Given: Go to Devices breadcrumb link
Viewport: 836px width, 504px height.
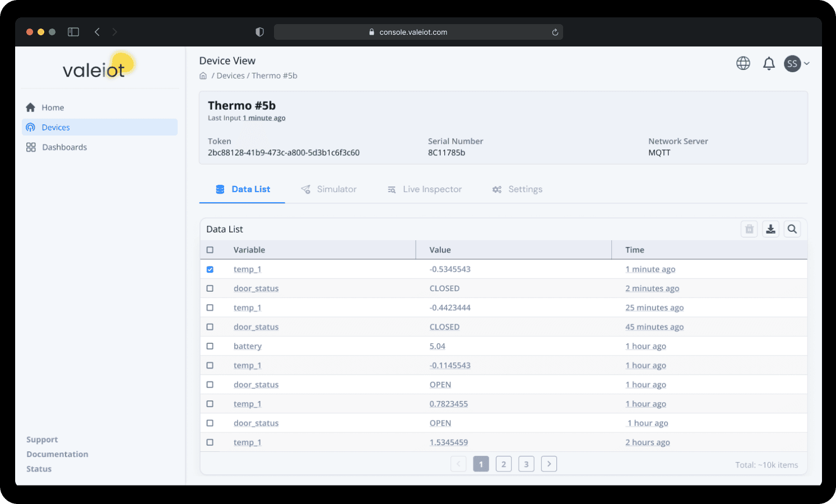Looking at the screenshot, I should coord(231,76).
